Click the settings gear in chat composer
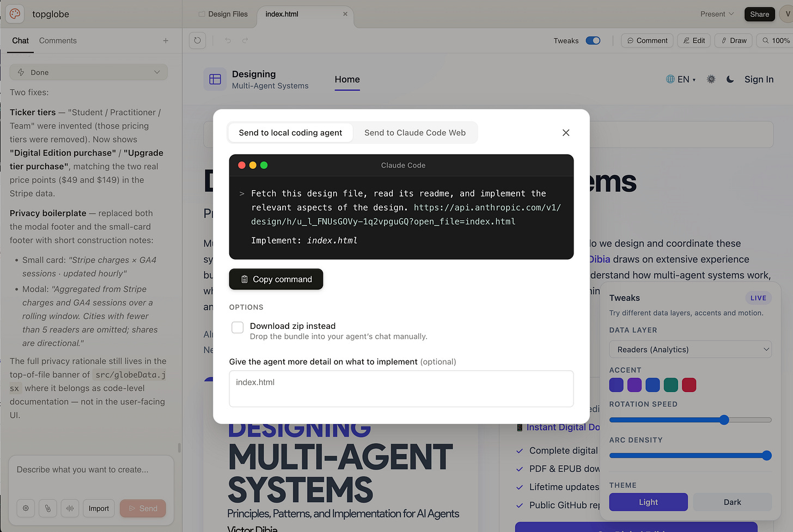 coord(26,509)
